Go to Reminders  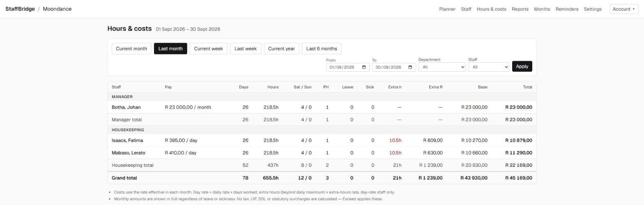point(567,9)
